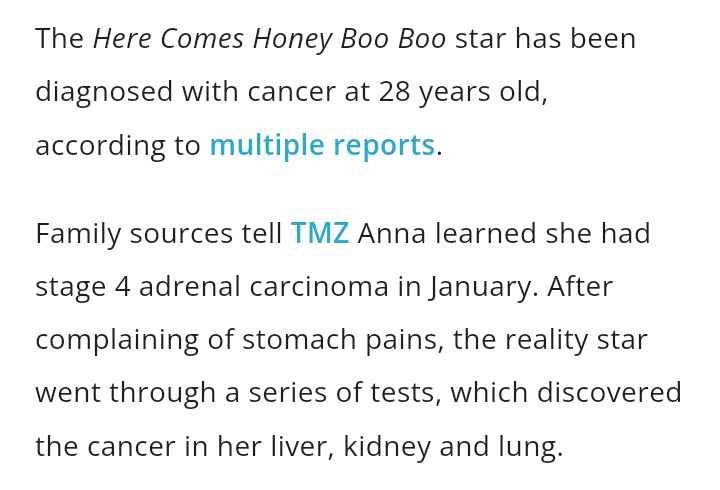Viewport: 720px width, 490px height.
Task: Click the text "stage 4"
Action: 83,287
